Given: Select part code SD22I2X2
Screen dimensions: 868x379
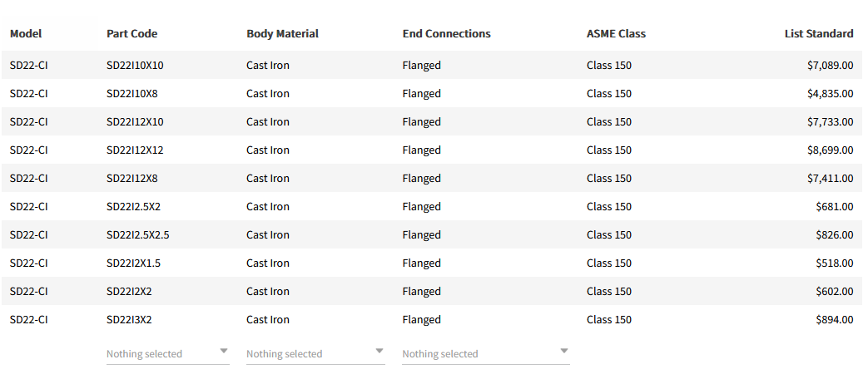Looking at the screenshot, I should pyautogui.click(x=128, y=292).
